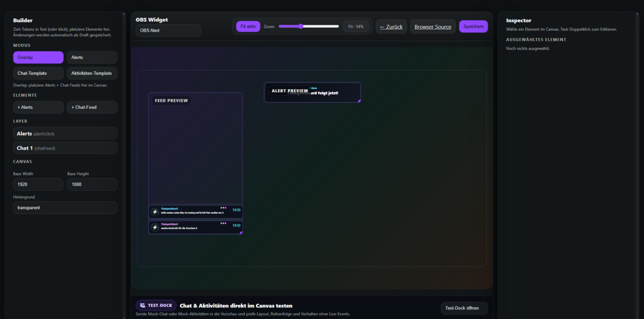Click the lightning avatar of 'zweite Nachricht' message
The image size is (644, 319).
click(x=155, y=227)
